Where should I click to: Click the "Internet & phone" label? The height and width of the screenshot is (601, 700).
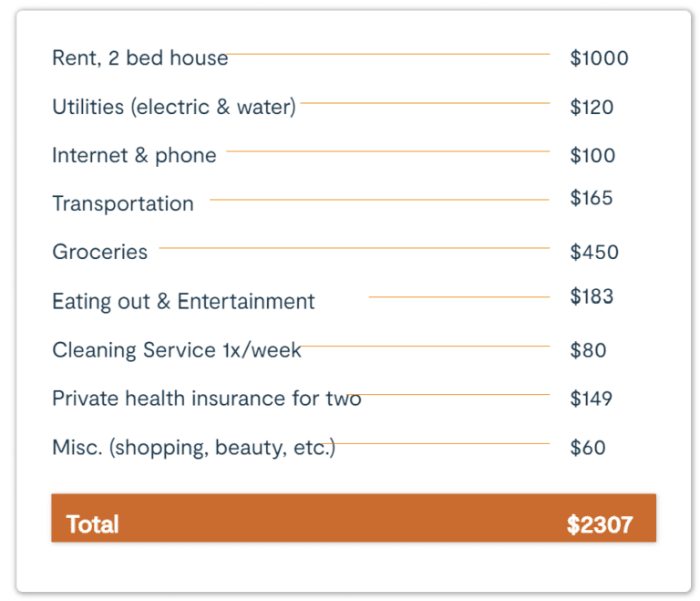click(134, 156)
